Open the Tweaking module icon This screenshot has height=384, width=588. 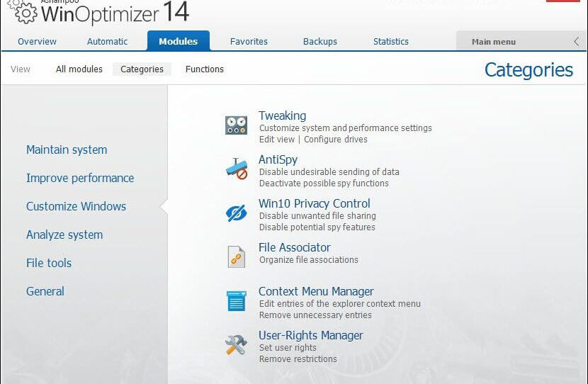tap(236, 125)
